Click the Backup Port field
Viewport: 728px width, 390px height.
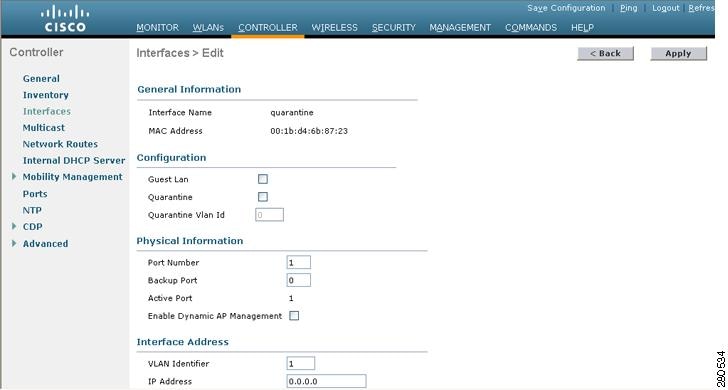[x=299, y=280]
